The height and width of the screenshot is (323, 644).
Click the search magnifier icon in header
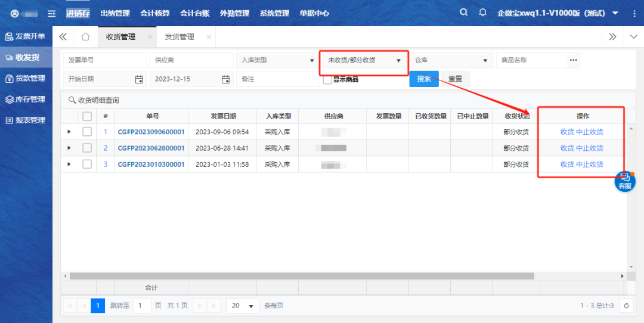[x=464, y=13]
